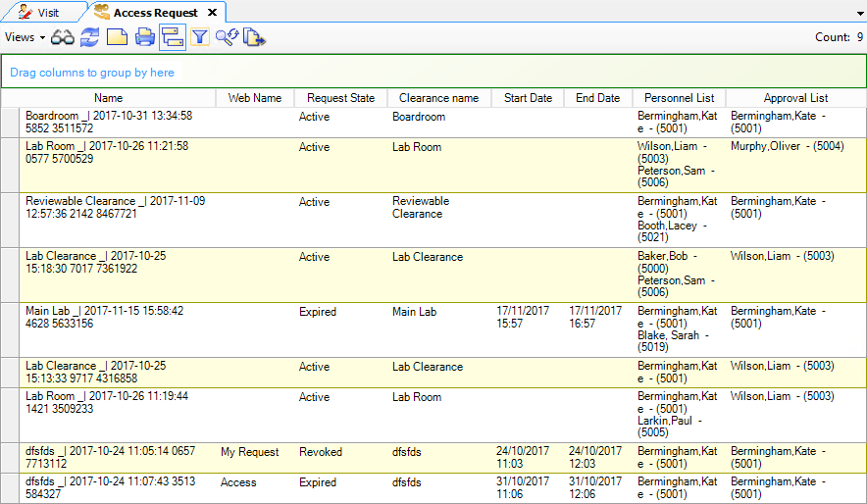Close the Access Request tab
The image size is (867, 504).
click(212, 12)
